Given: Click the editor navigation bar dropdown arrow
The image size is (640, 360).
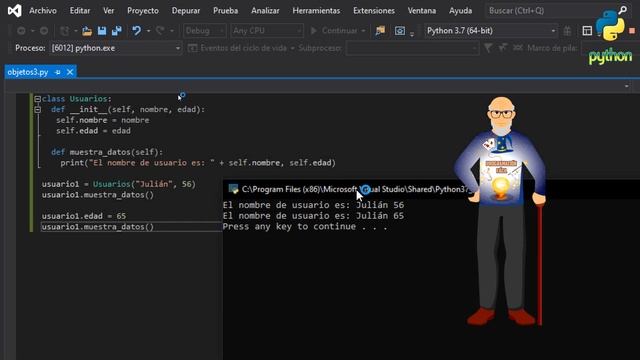Looking at the screenshot, I should tap(627, 86).
